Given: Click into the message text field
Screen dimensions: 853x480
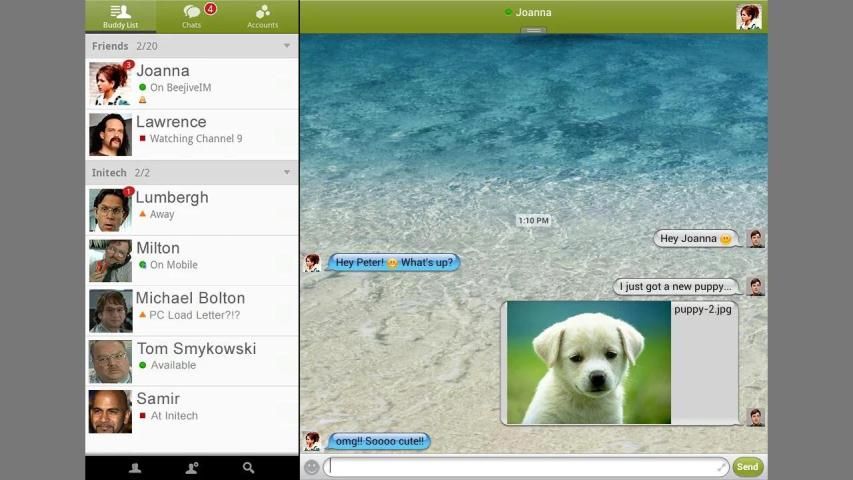Looking at the screenshot, I should (520, 467).
